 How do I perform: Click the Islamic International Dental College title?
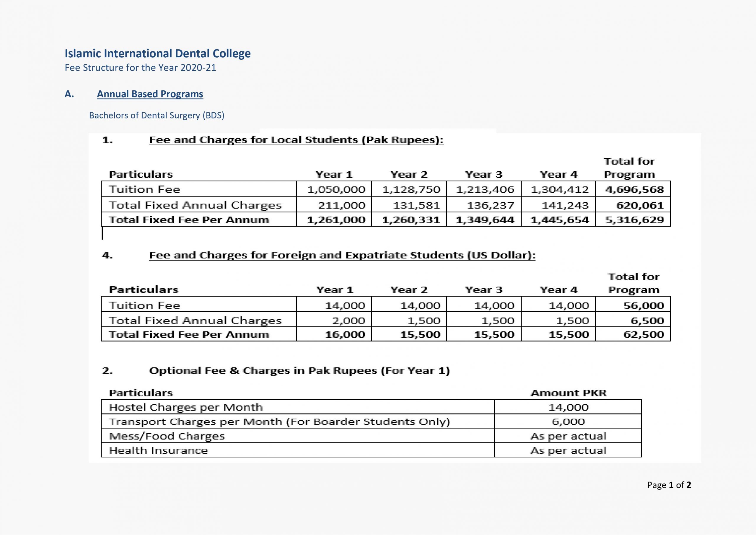click(x=157, y=53)
